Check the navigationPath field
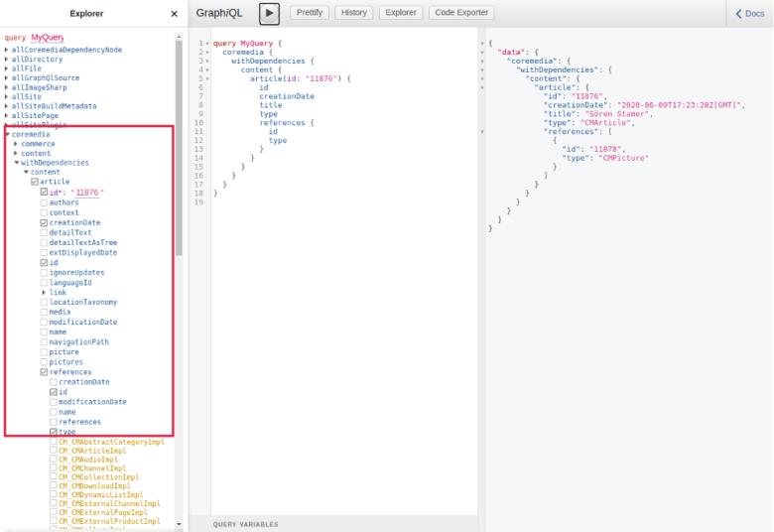This screenshot has width=774, height=532. pos(44,341)
